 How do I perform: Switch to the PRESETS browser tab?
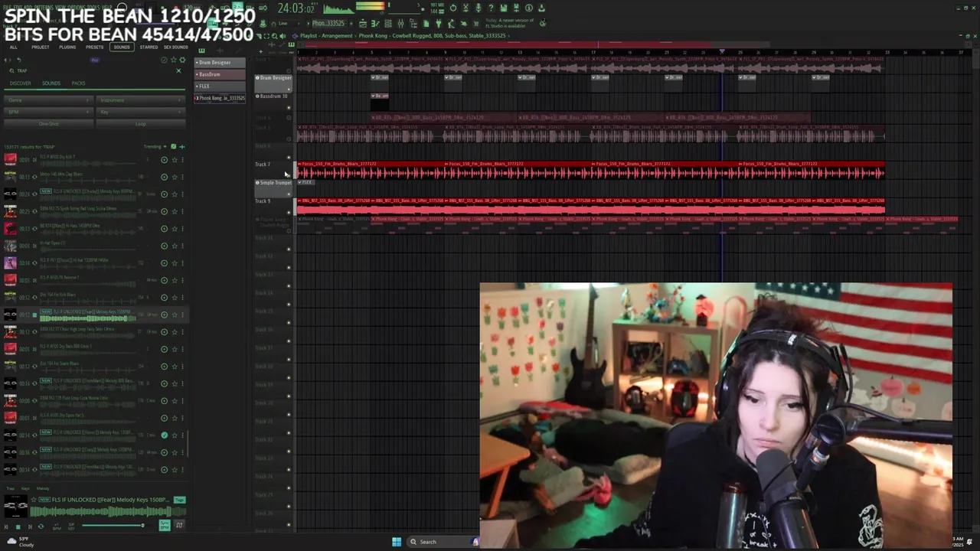[94, 47]
